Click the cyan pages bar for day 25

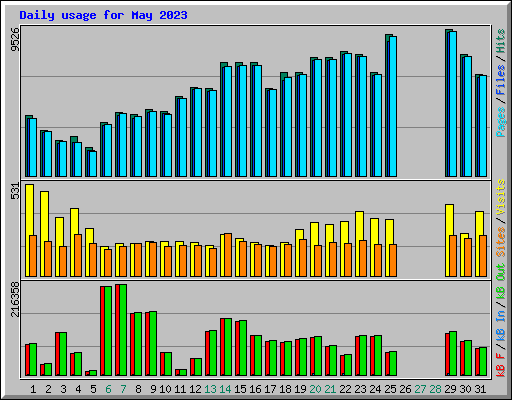coord(393,107)
